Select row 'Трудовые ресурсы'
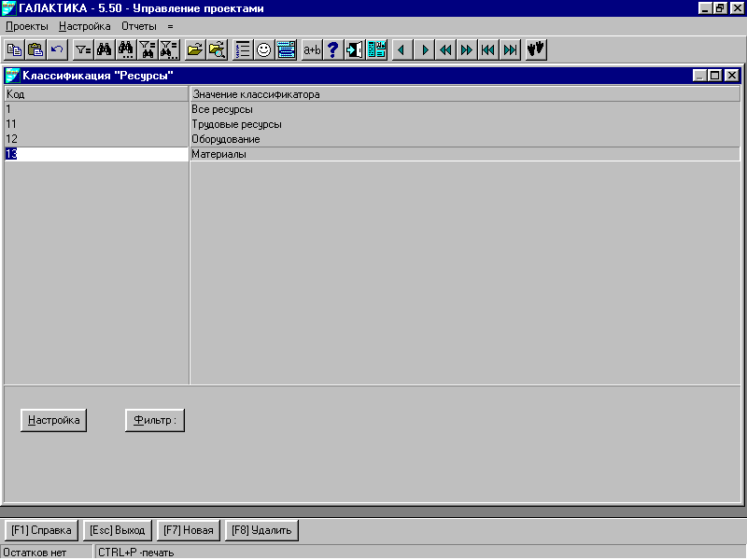The width and height of the screenshot is (747, 560). 465,124
